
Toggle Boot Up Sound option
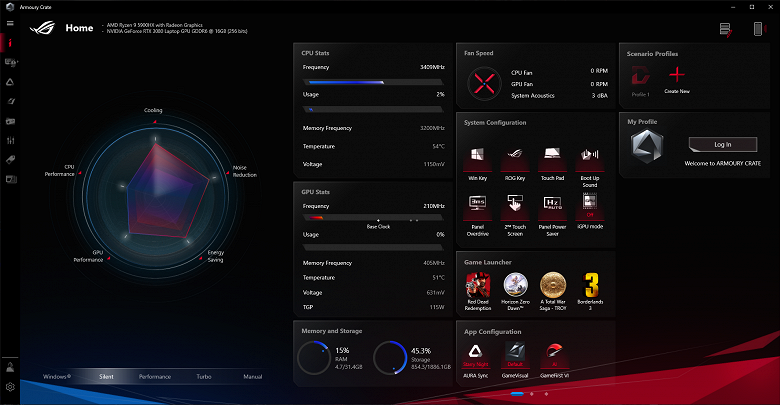click(589, 154)
